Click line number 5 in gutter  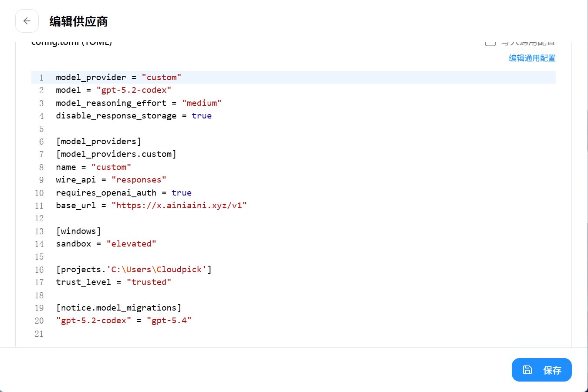(x=41, y=129)
